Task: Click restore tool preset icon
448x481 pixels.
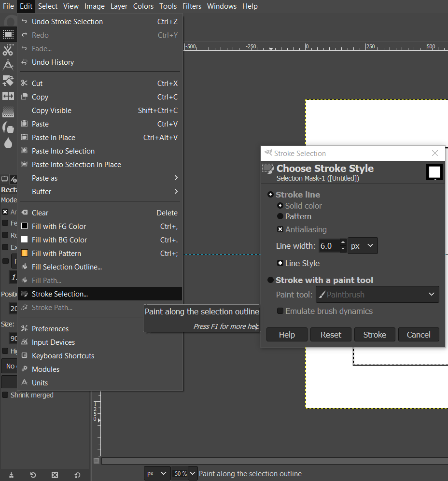Action: [x=33, y=475]
